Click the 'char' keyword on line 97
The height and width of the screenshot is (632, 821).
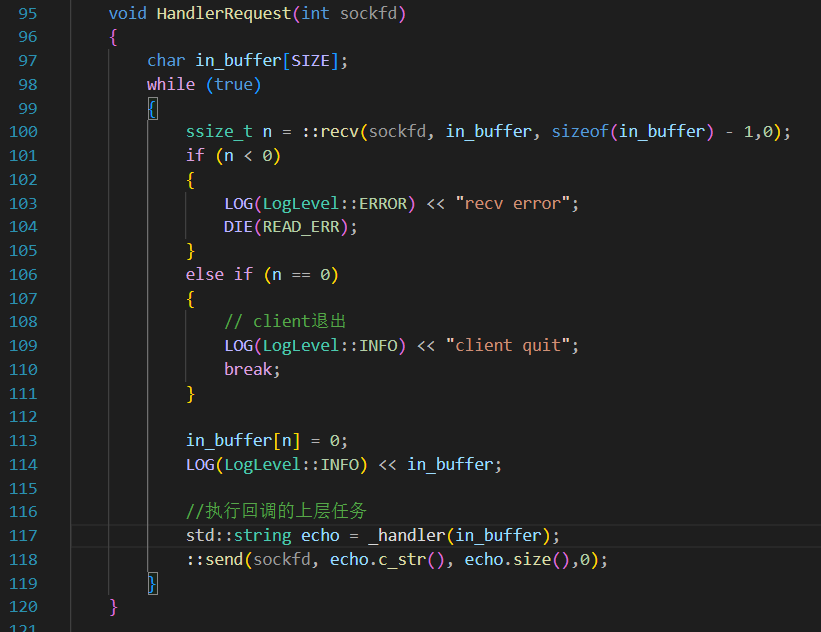(x=166, y=61)
